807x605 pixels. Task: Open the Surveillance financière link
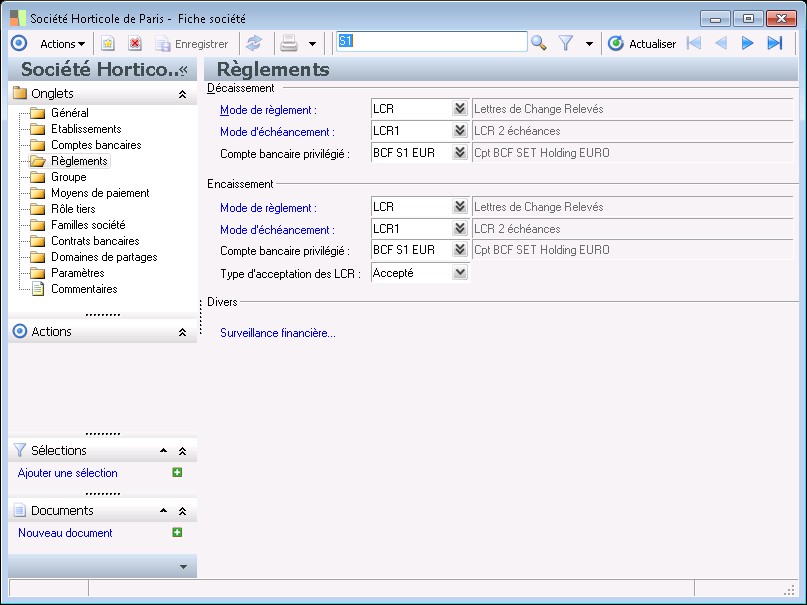278,333
